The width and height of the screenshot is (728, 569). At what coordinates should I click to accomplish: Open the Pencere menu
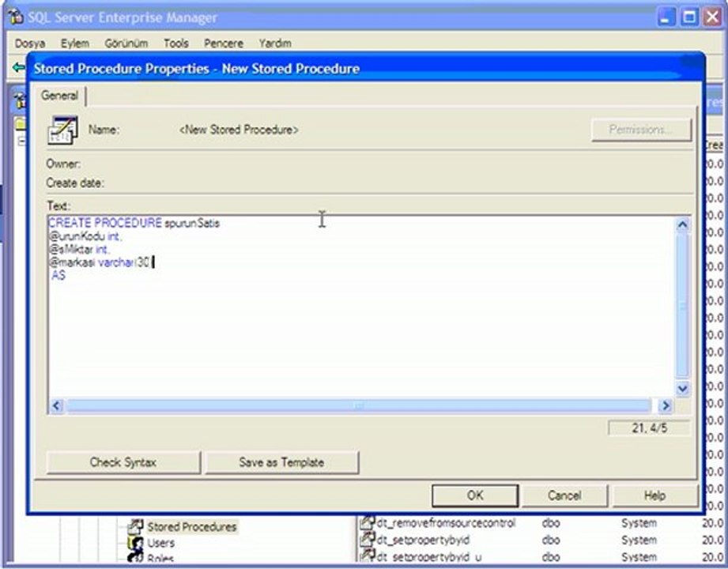coord(224,43)
